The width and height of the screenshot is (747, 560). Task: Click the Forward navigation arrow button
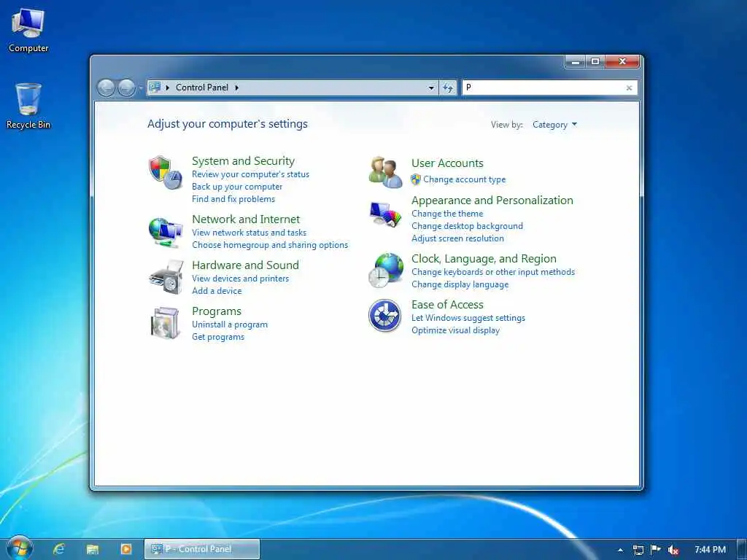(x=126, y=87)
